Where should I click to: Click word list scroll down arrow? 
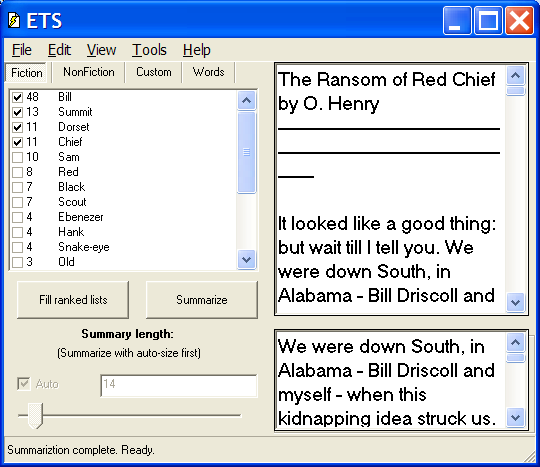tap(247, 259)
